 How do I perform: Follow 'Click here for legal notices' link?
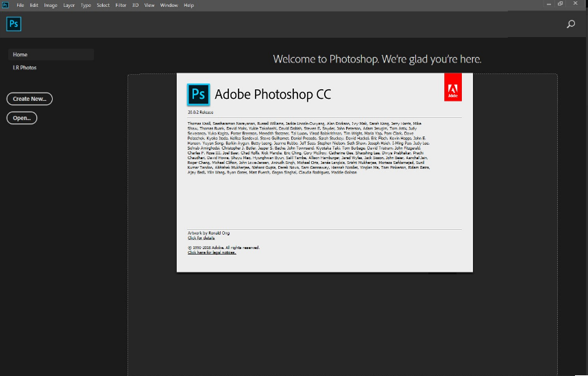click(x=212, y=252)
